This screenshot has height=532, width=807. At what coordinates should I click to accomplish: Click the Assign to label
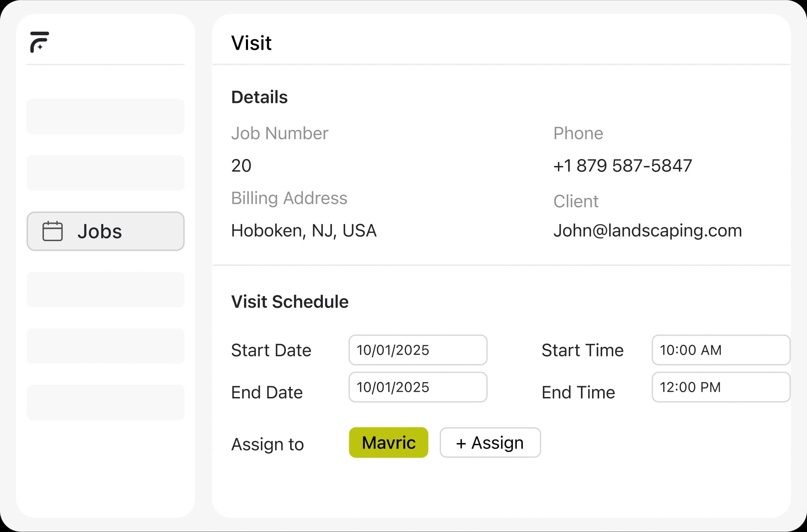[267, 444]
